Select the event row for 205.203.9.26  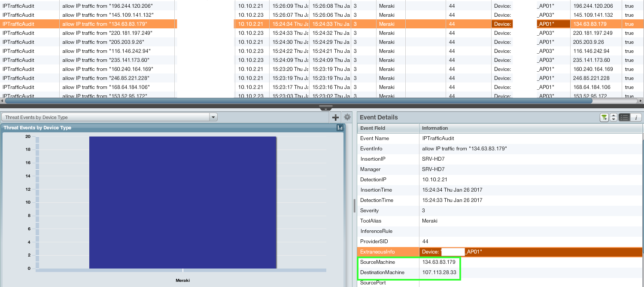tap(322, 42)
